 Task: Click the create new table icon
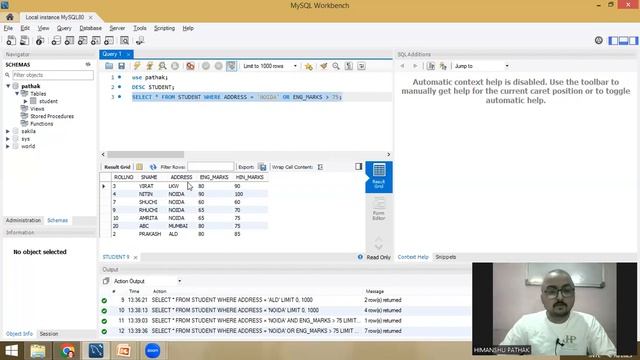point(69,40)
